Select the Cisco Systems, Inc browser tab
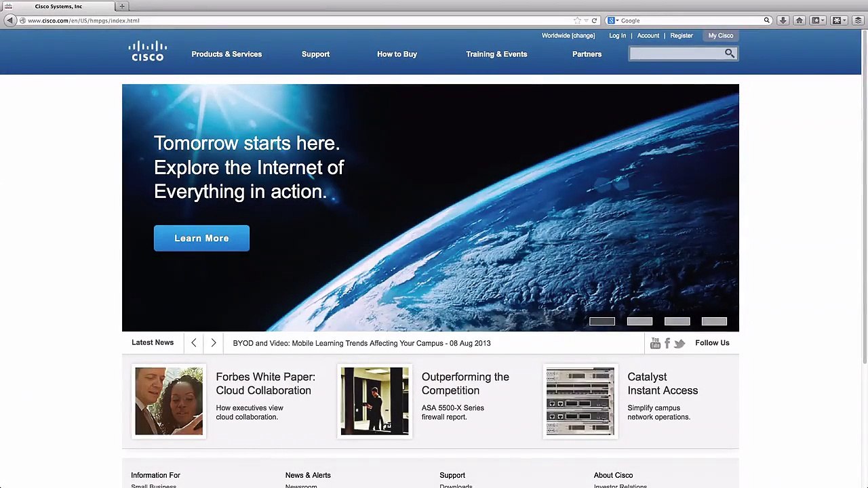868x488 pixels. (x=58, y=6)
